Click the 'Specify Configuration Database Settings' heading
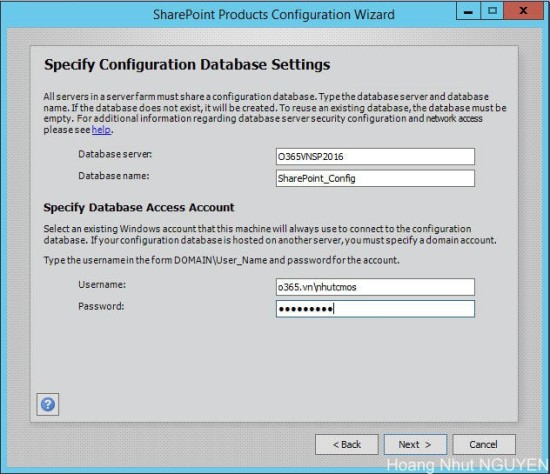The width and height of the screenshot is (550, 474). coord(187,65)
